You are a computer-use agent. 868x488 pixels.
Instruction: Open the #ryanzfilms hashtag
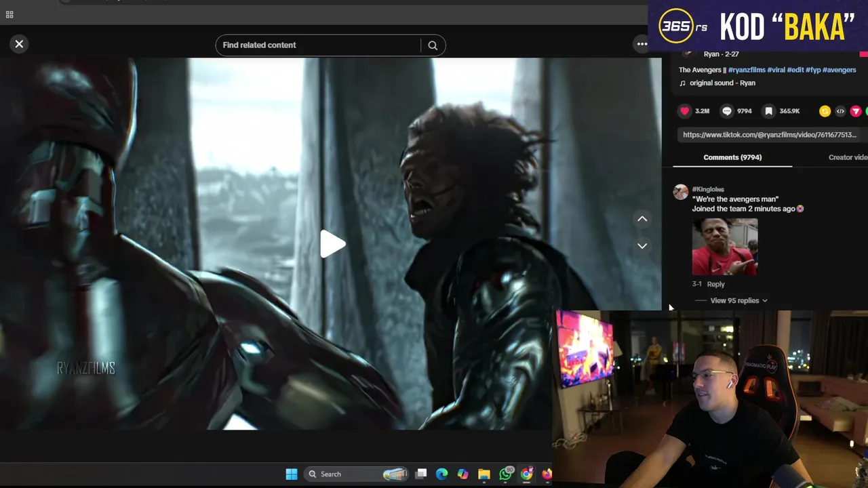click(x=747, y=70)
